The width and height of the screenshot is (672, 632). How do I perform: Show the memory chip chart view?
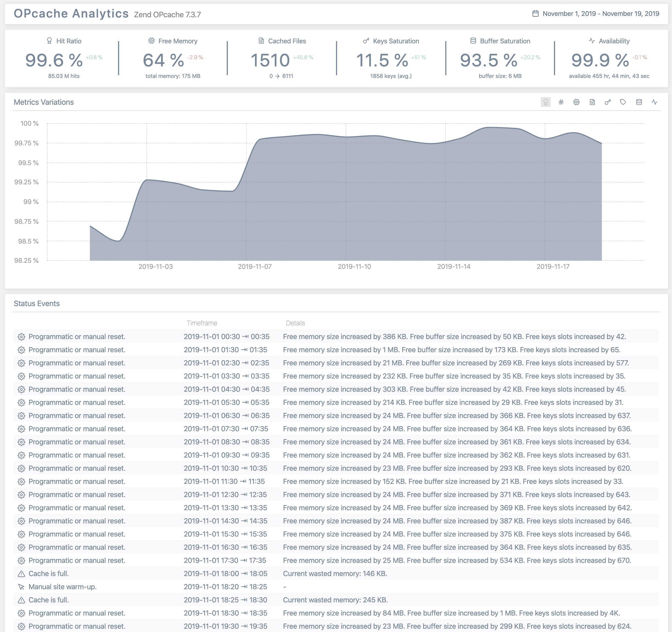coord(577,102)
